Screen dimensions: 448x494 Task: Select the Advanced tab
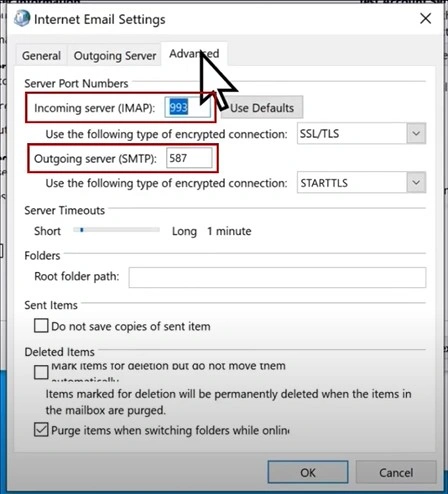194,54
